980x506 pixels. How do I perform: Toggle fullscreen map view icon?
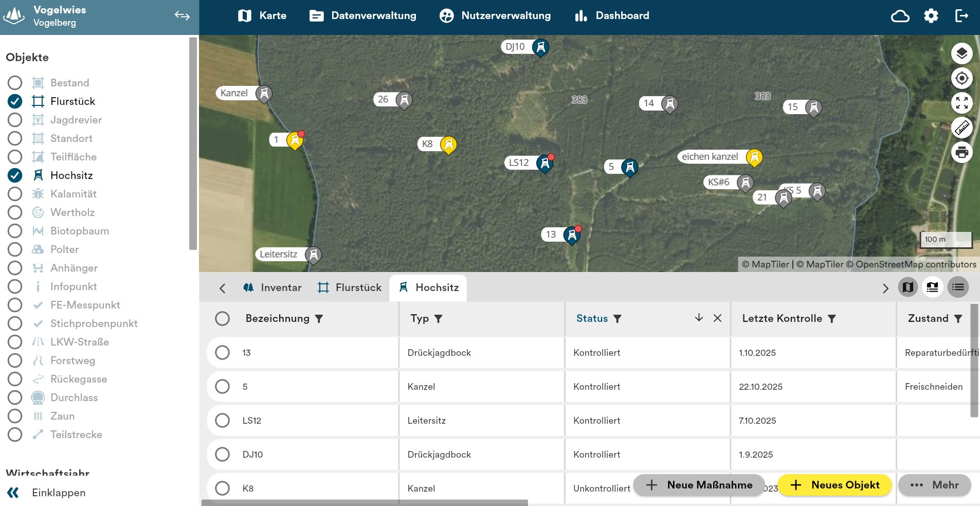click(961, 103)
